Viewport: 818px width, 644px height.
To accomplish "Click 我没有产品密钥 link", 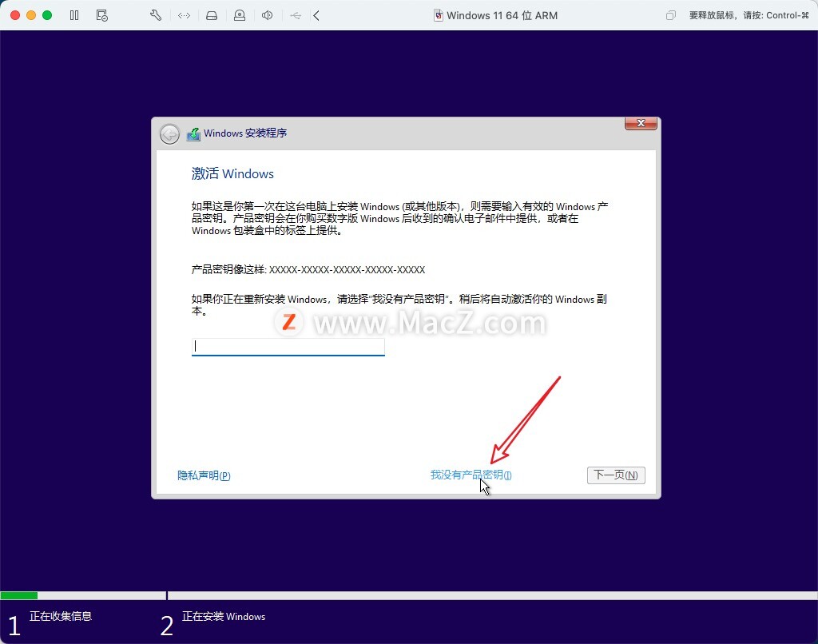I will tap(471, 475).
